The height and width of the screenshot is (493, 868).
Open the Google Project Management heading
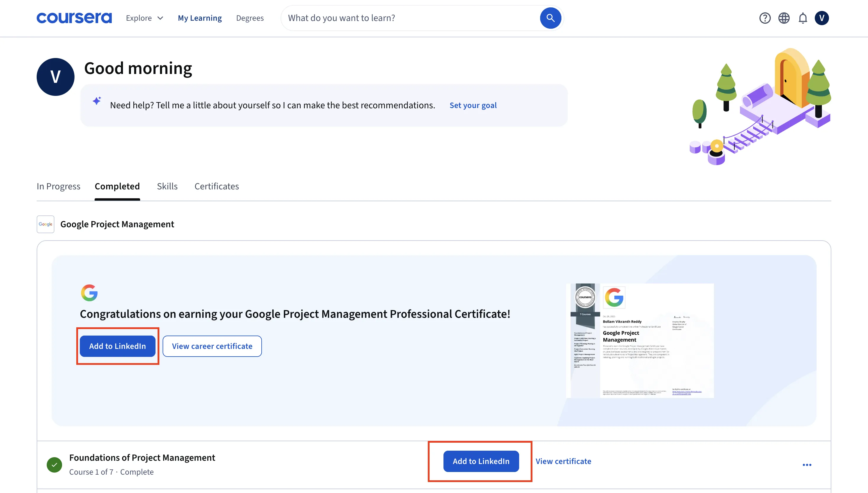pyautogui.click(x=117, y=224)
